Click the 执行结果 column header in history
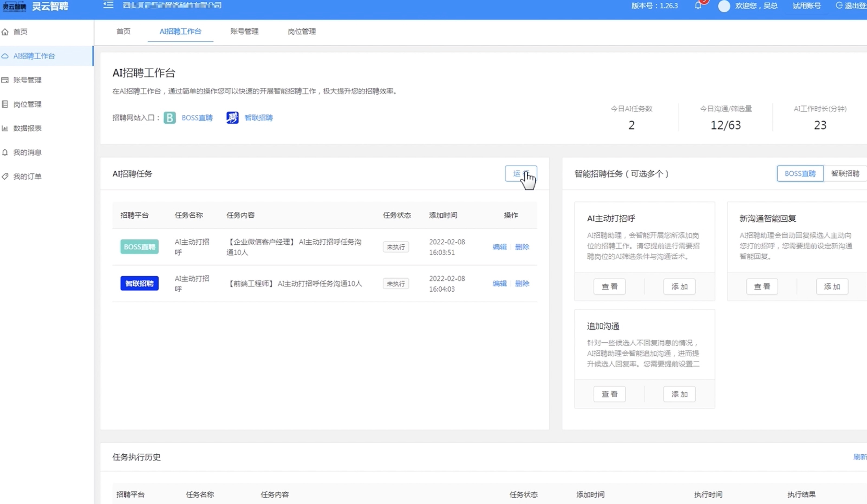867x504 pixels. coord(801,494)
